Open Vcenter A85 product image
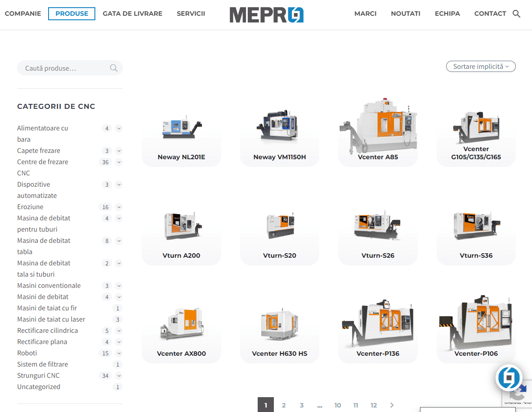532x412 pixels. coord(378,125)
